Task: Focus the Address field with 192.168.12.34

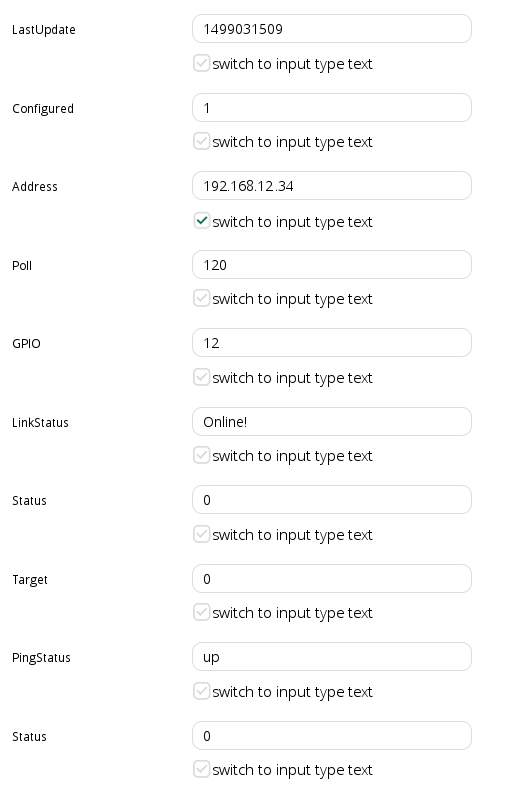Action: coord(332,186)
